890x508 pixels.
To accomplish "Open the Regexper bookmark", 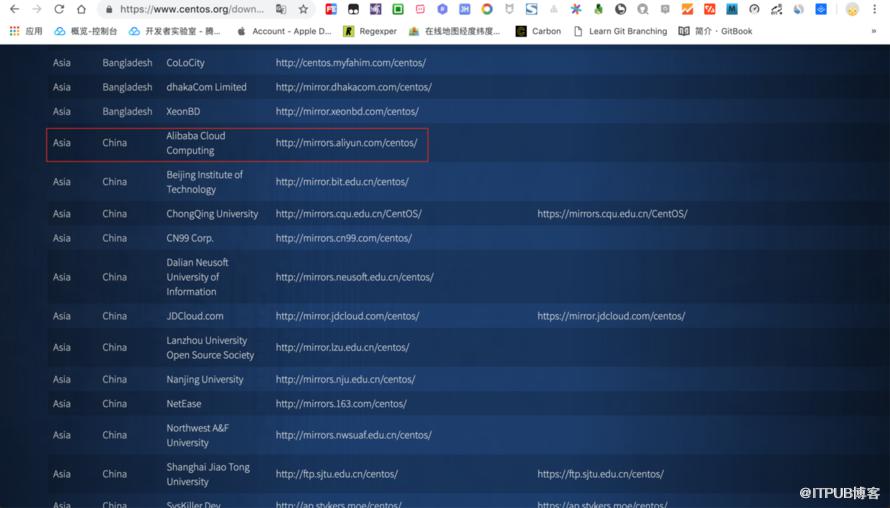I will click(x=370, y=31).
